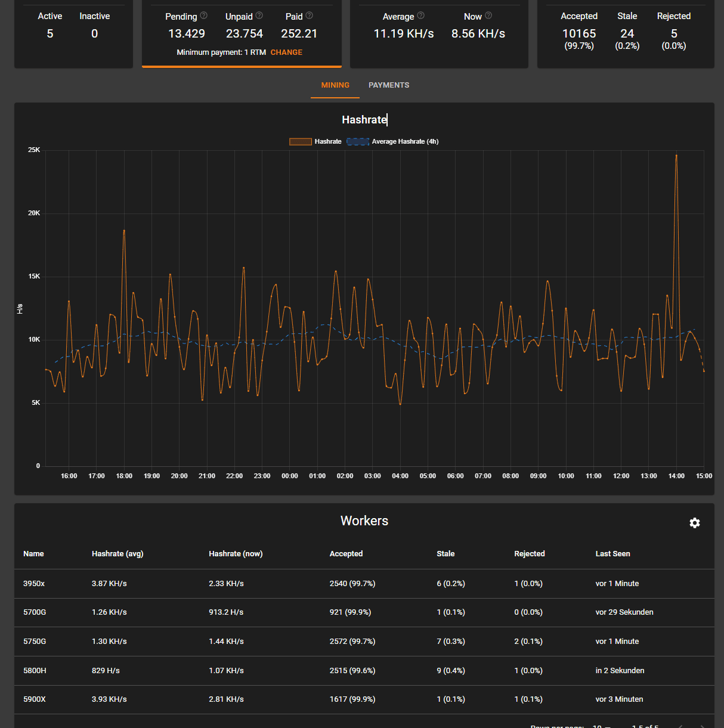Click the current hashrate value 8.56 KH/s

(478, 34)
